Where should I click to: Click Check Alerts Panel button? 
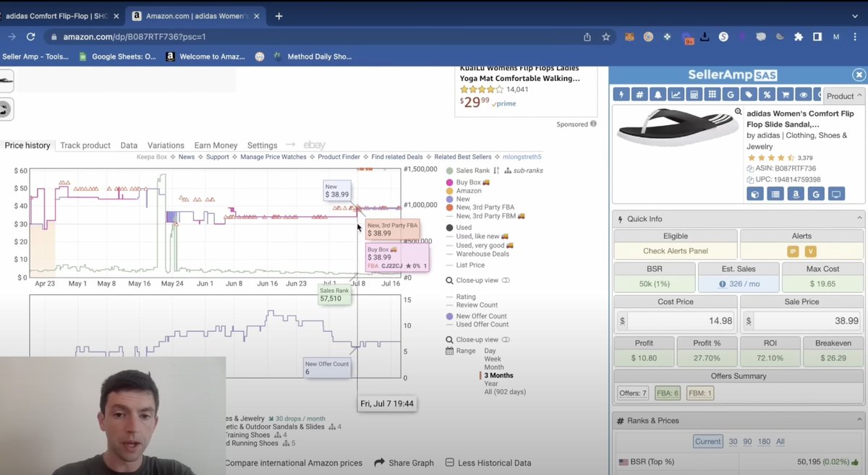point(676,251)
